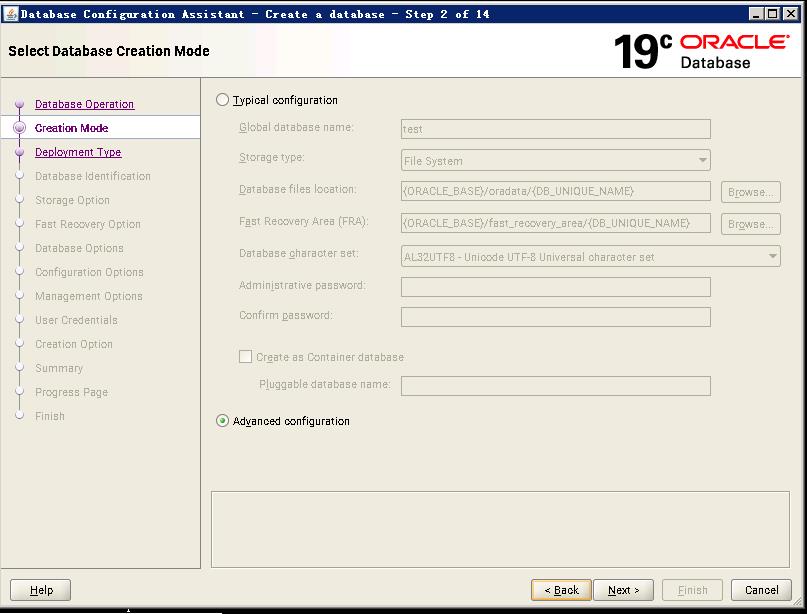Click the Confirm password field

(x=556, y=317)
